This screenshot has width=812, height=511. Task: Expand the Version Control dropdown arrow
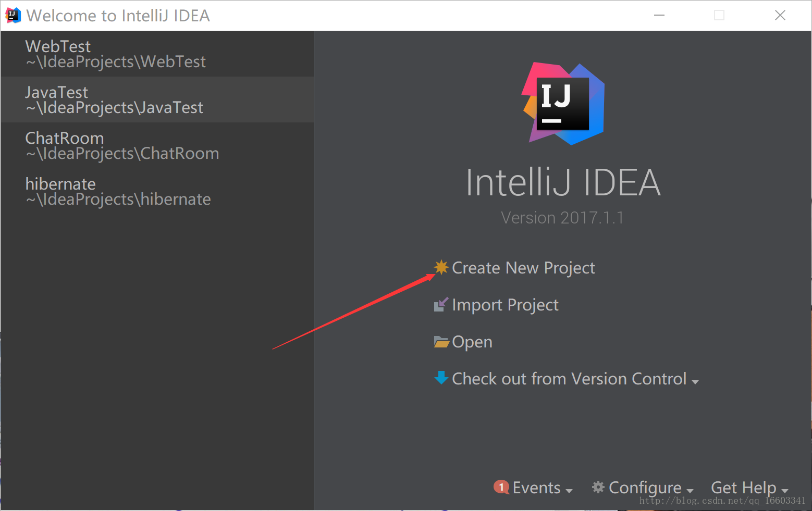[695, 382]
